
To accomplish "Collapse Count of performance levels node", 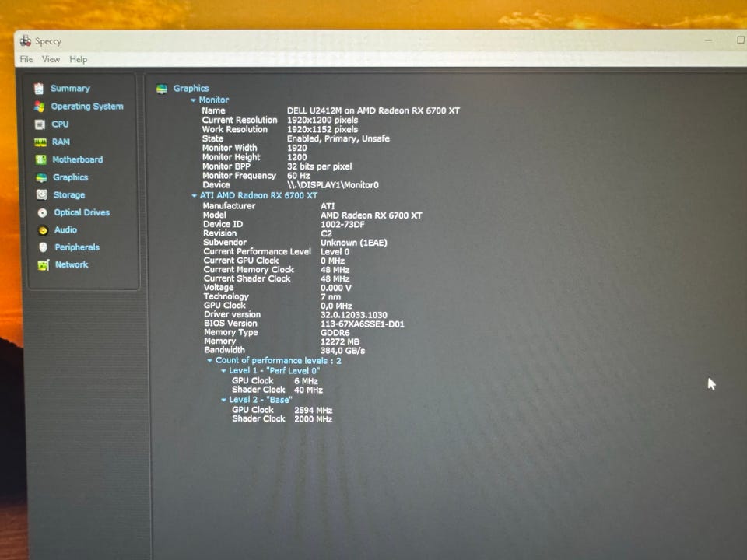I will point(209,361).
